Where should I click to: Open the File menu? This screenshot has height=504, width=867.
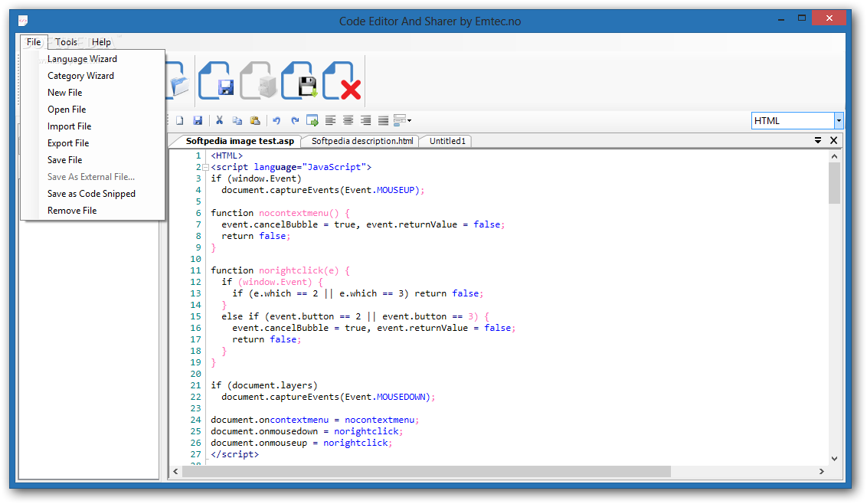(34, 42)
